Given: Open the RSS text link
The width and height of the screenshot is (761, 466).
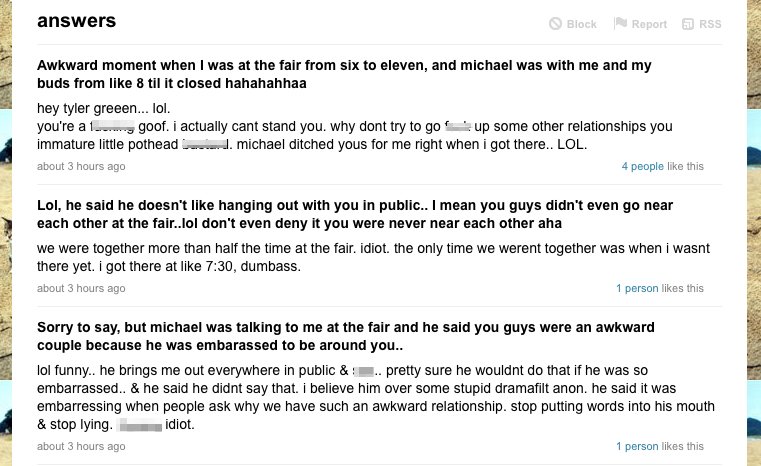Looking at the screenshot, I should (710, 24).
